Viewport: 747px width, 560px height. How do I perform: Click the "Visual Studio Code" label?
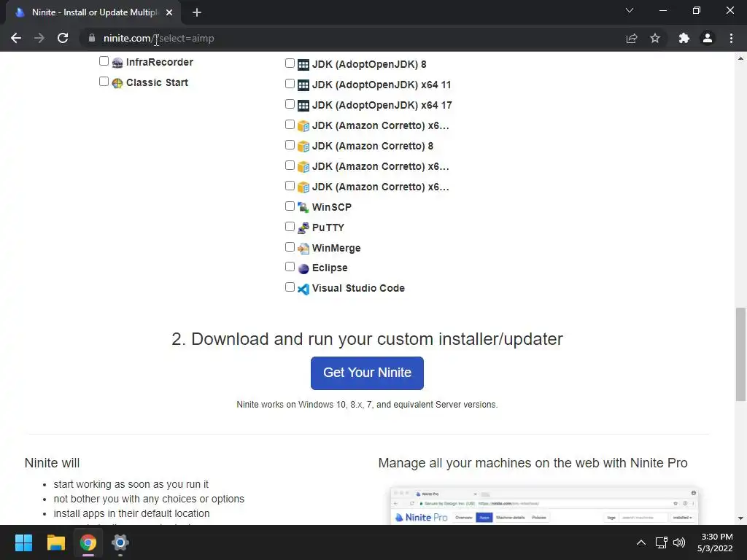tap(358, 288)
